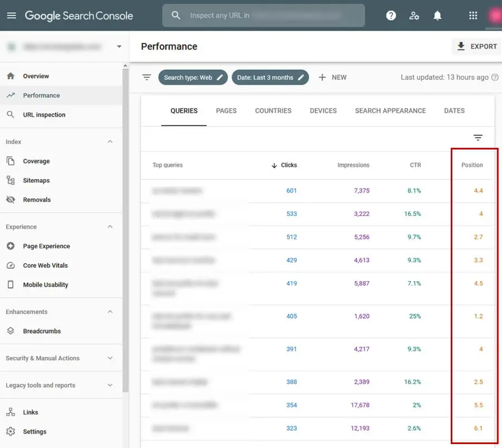Switch to the Queries tab
The height and width of the screenshot is (448, 502).
[x=184, y=110]
